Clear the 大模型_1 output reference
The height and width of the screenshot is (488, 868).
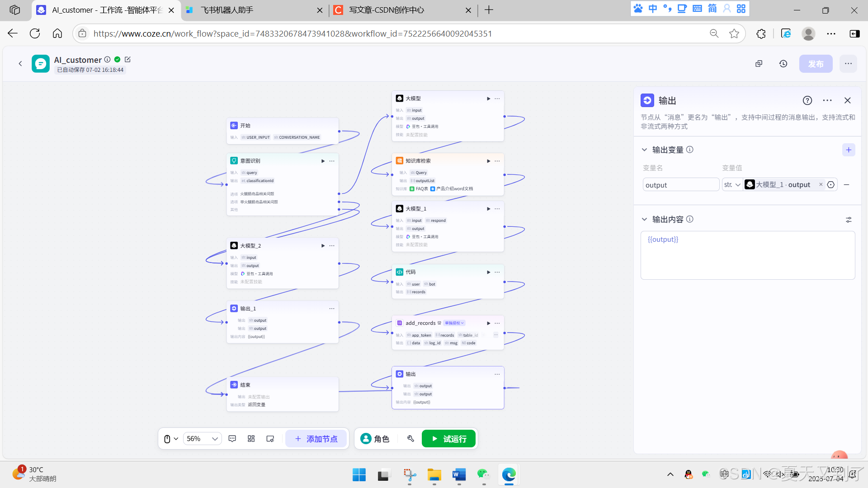tap(821, 184)
